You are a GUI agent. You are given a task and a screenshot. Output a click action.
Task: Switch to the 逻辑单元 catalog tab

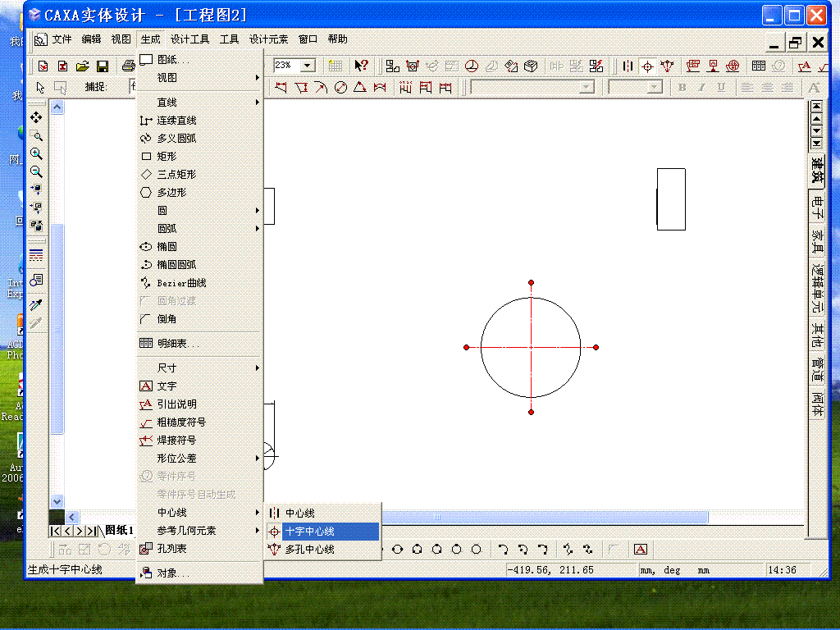coord(817,288)
